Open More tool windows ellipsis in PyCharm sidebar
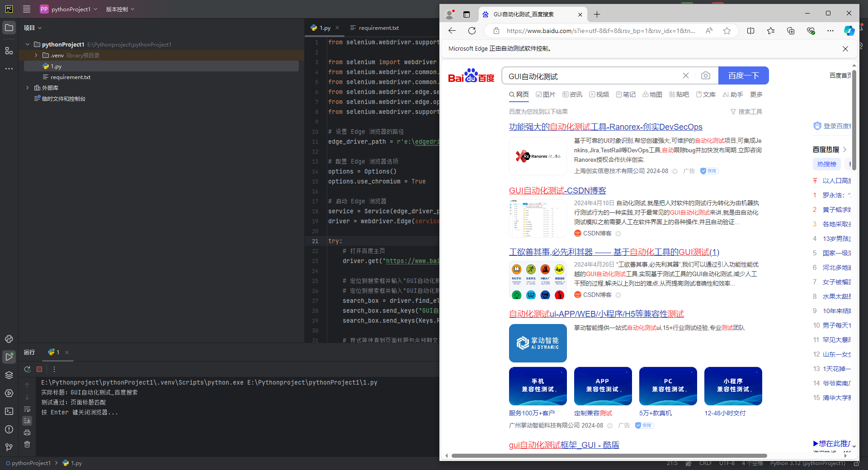 click(9, 69)
